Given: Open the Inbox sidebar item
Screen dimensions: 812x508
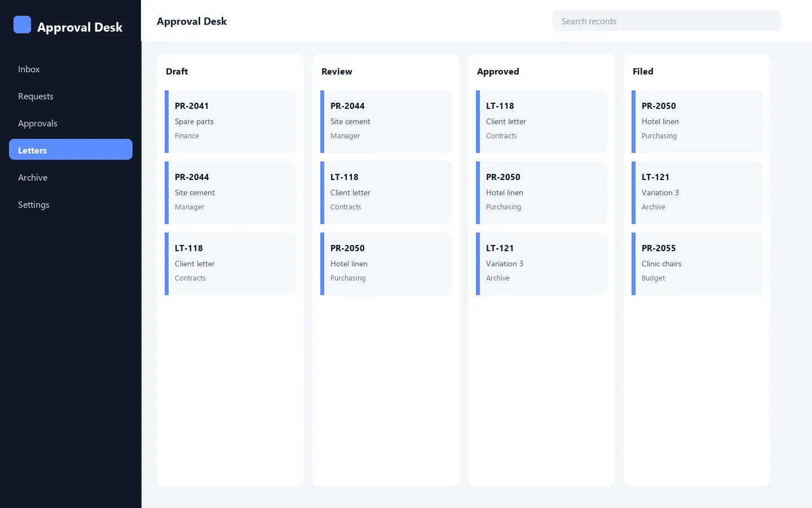Looking at the screenshot, I should click(70, 69).
